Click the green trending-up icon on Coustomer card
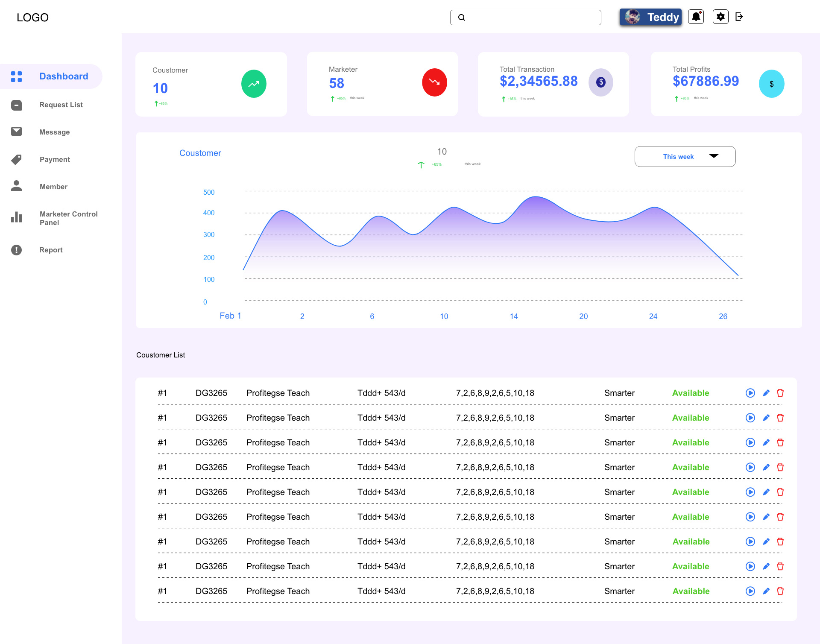820x644 pixels. click(x=254, y=84)
